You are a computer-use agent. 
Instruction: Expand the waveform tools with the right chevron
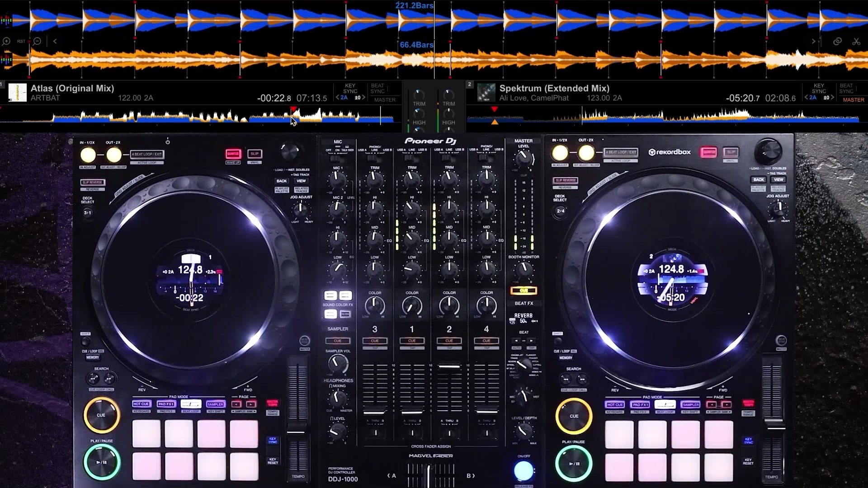click(814, 41)
